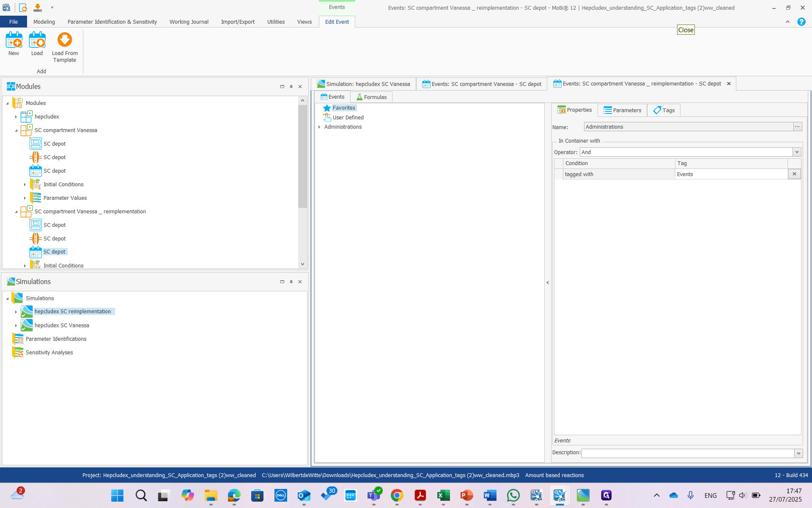Open Excel from the taskbar
Screen dimensions: 812x508
443,495
